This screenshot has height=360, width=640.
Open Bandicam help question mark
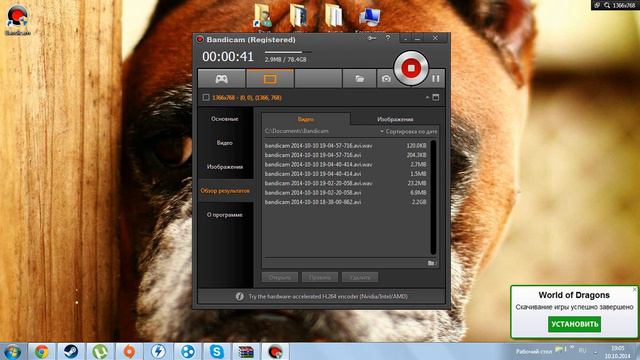(x=388, y=38)
